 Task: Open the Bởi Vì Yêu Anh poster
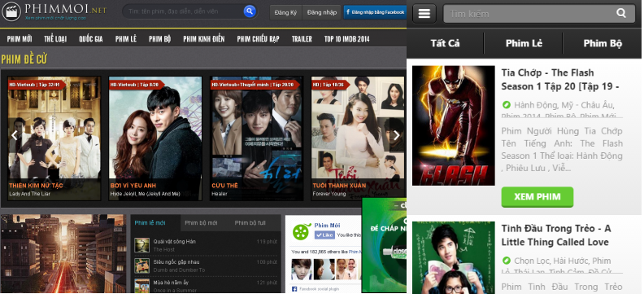[155, 138]
